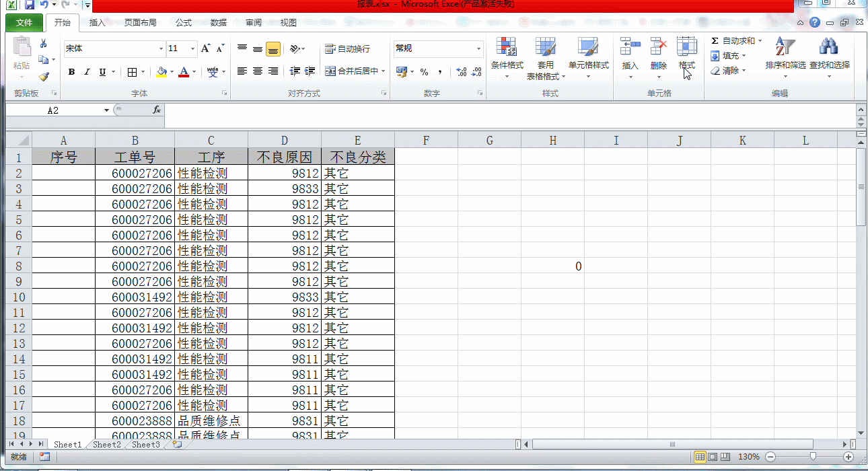Image resolution: width=868 pixels, height=471 pixels.
Task: Open 条件格式 conditional formatting
Action: click(507, 57)
